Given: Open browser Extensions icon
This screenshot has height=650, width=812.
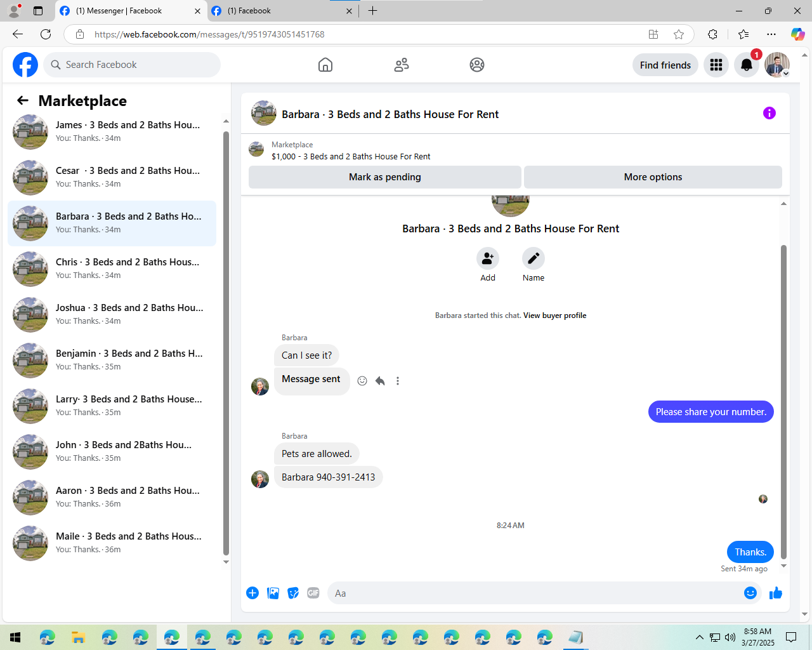Looking at the screenshot, I should click(x=712, y=34).
